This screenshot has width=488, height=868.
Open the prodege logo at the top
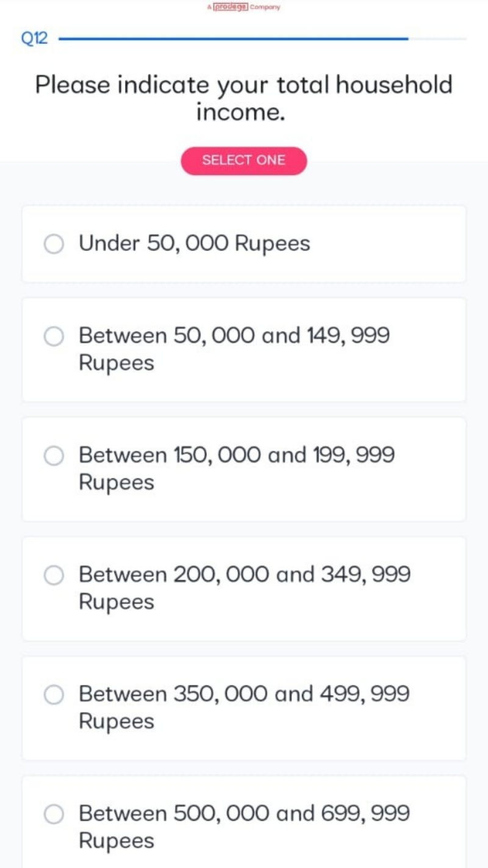231,7
